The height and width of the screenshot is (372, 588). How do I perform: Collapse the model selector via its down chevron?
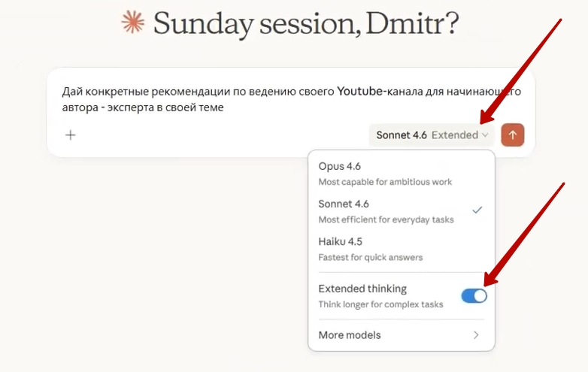coord(486,135)
